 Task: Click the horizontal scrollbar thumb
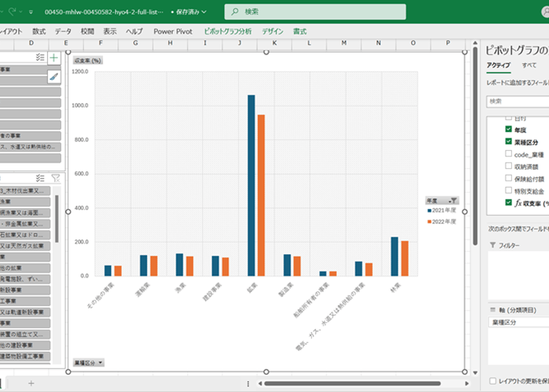pos(352,384)
